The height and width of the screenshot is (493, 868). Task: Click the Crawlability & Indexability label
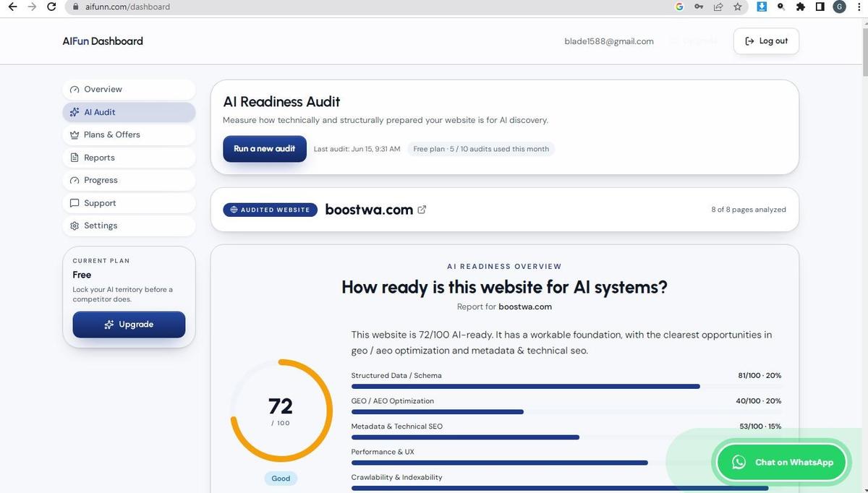pos(396,477)
